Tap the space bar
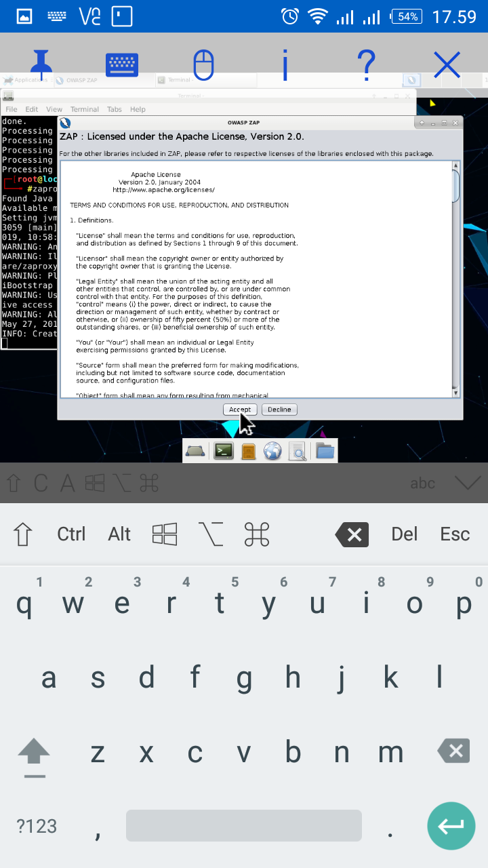 (244, 826)
